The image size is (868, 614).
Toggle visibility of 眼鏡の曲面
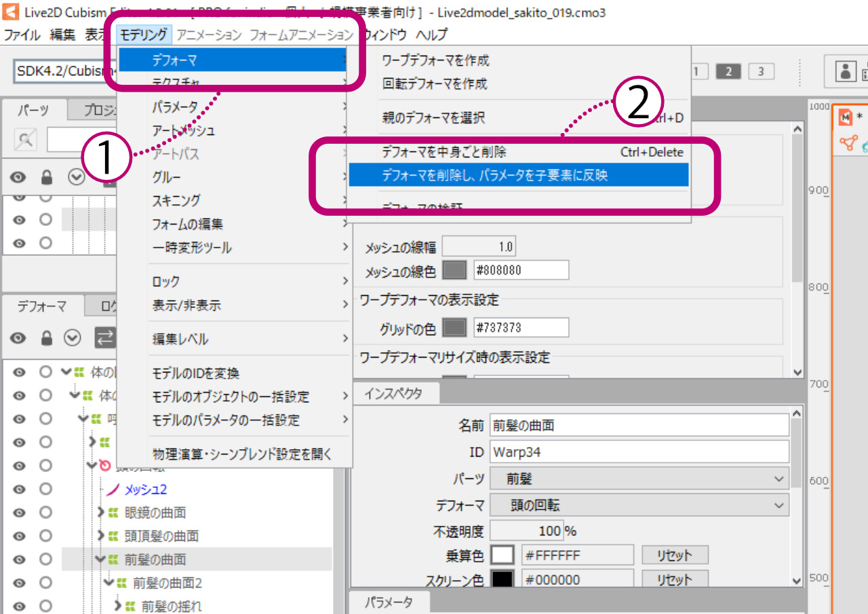point(18,512)
